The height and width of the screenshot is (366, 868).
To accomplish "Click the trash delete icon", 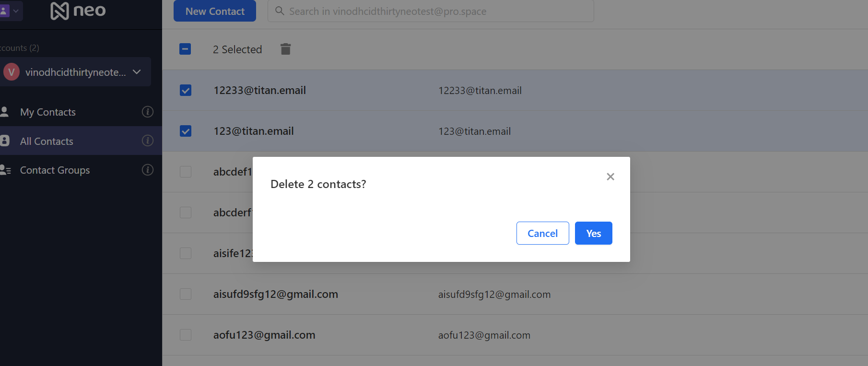I will point(285,49).
